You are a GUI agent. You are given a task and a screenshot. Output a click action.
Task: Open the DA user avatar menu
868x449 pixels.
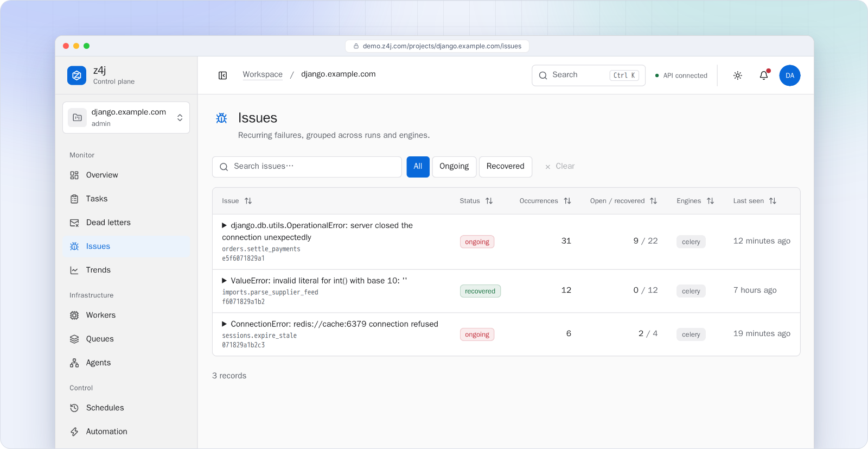point(790,75)
